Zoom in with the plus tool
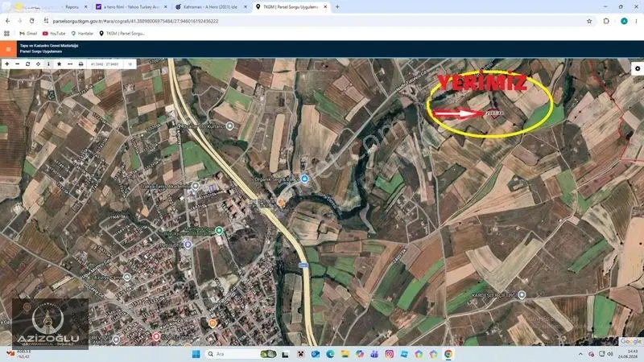 [x=7, y=64]
